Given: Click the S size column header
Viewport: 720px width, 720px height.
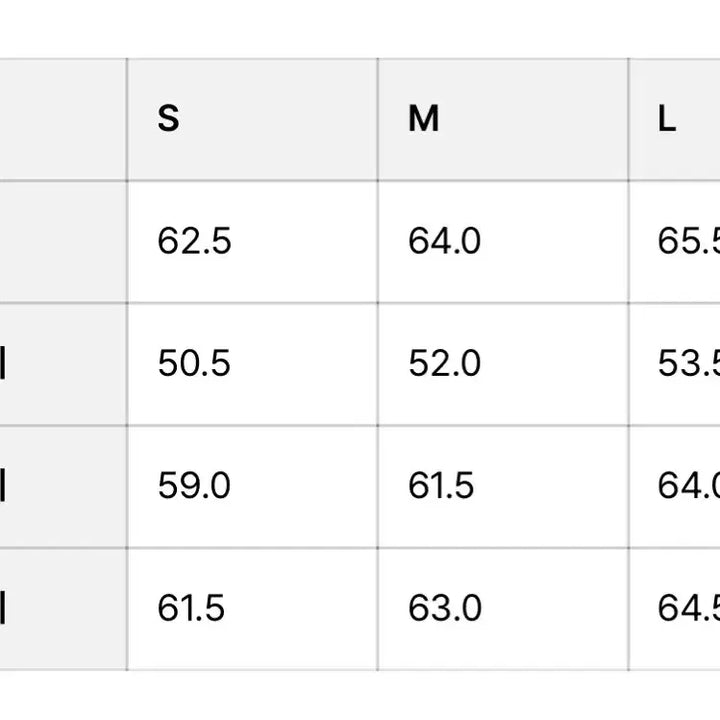Looking at the screenshot, I should coord(169,119).
